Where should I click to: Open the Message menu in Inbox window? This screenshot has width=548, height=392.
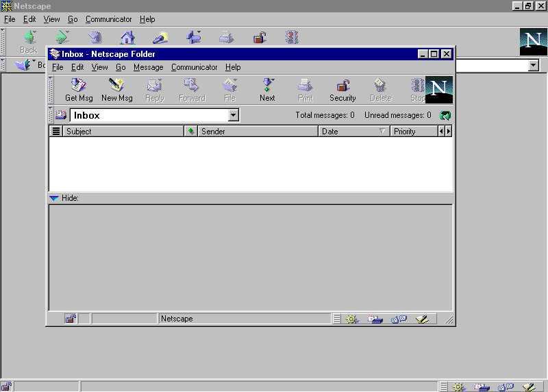(x=148, y=67)
